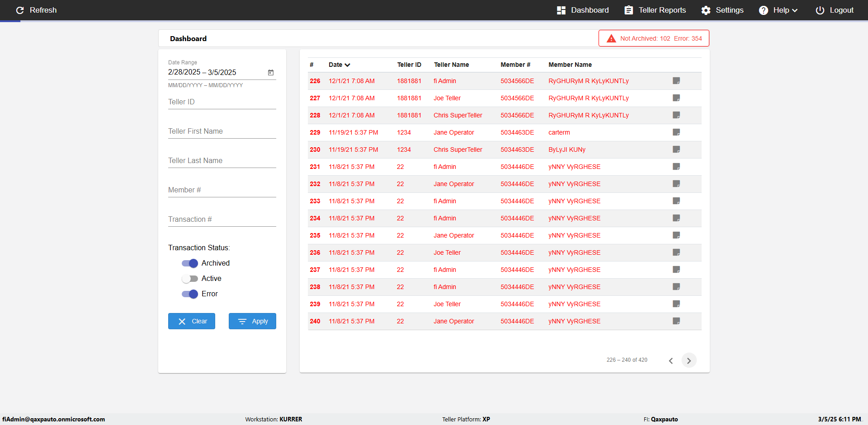Go to next page of results
868x425 pixels.
pyautogui.click(x=689, y=360)
